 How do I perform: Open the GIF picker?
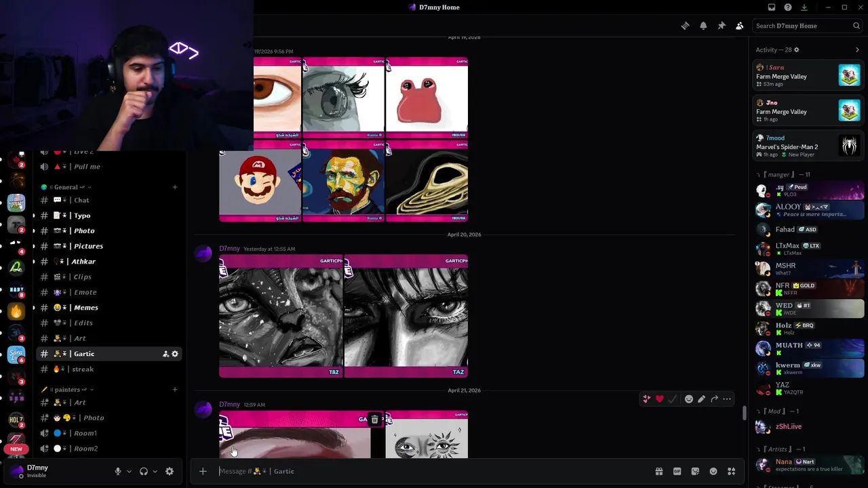677,471
